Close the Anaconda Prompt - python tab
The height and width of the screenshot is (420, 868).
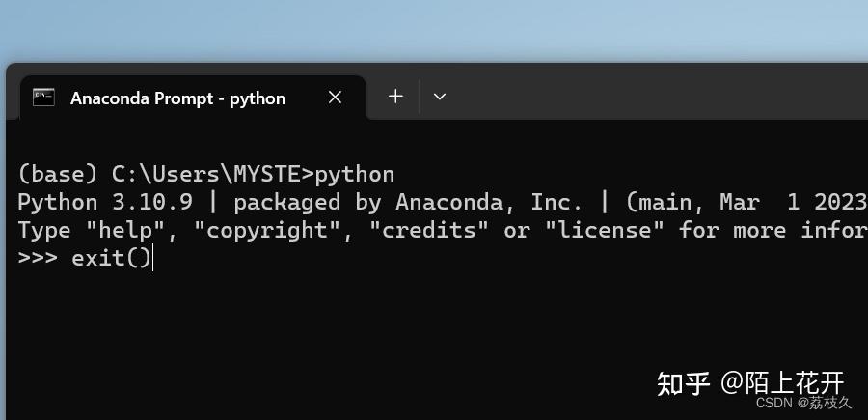click(335, 98)
